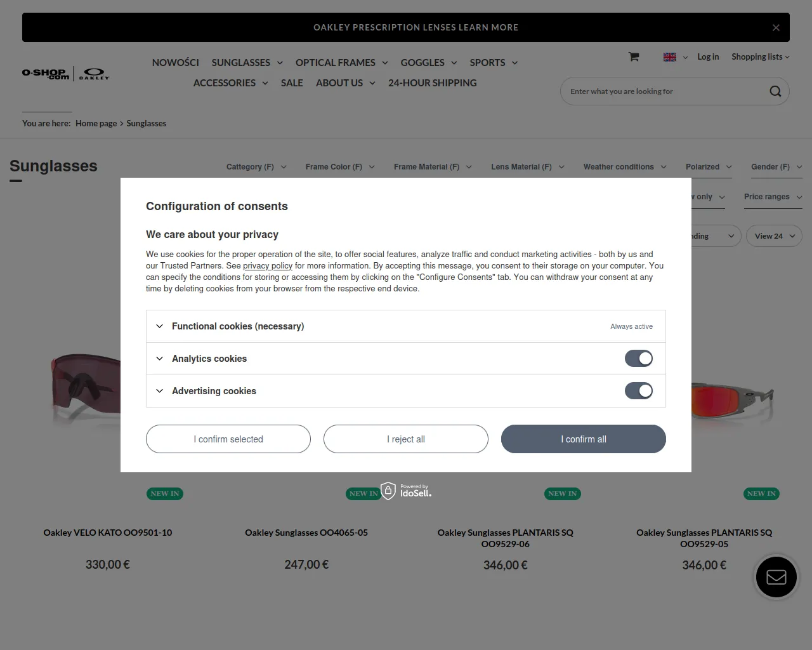This screenshot has width=812, height=650.
Task: Expand the Advertising cookies details
Action: [159, 391]
